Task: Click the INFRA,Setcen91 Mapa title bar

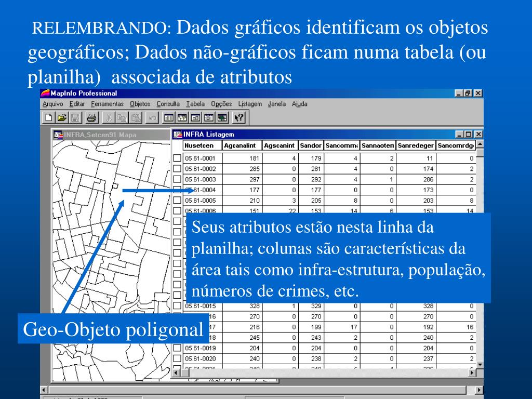Action: click(112, 135)
